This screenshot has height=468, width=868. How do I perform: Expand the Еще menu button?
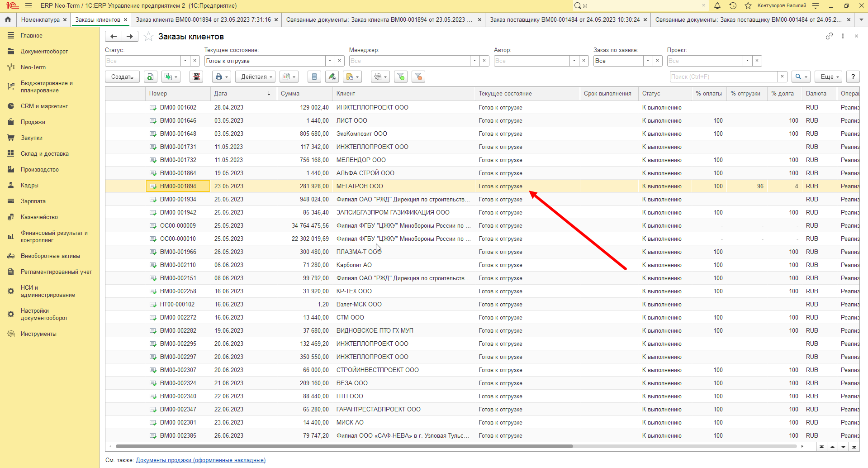(x=829, y=77)
